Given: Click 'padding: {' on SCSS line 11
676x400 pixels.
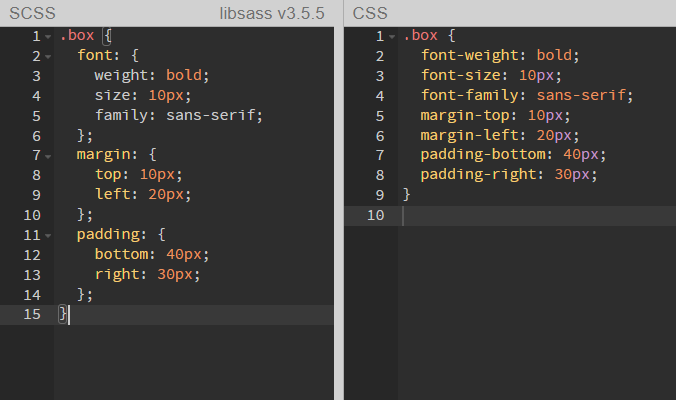Looking at the screenshot, I should (x=121, y=234).
